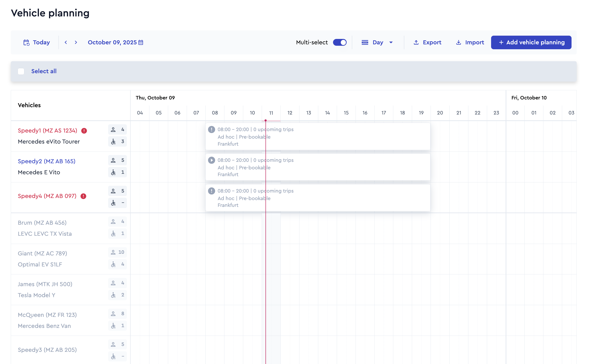Turn off the Multi-select switch

[340, 42]
